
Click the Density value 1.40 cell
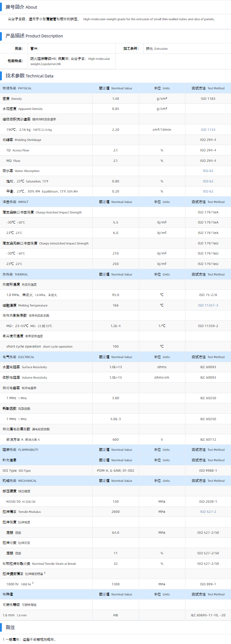pyautogui.click(x=115, y=99)
